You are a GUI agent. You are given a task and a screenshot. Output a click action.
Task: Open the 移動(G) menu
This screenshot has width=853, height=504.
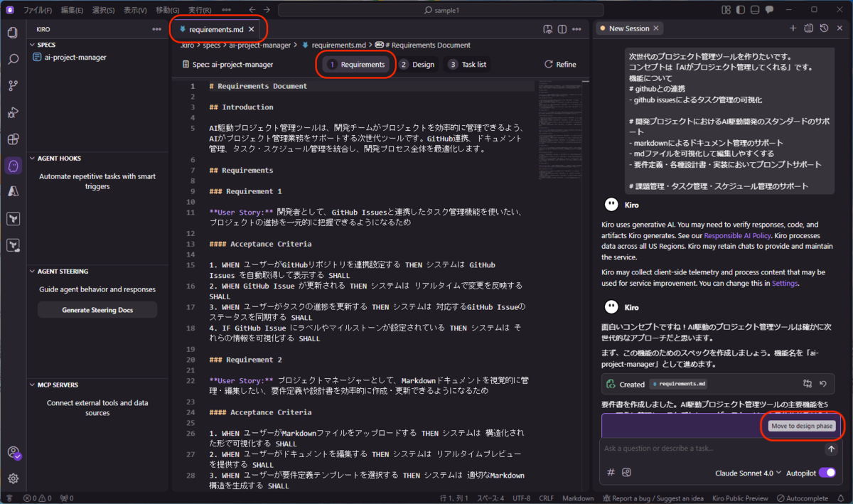click(x=167, y=10)
